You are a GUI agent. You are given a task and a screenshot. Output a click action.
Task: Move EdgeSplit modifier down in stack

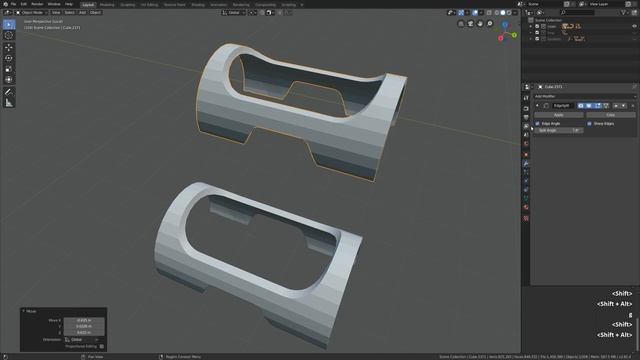623,106
